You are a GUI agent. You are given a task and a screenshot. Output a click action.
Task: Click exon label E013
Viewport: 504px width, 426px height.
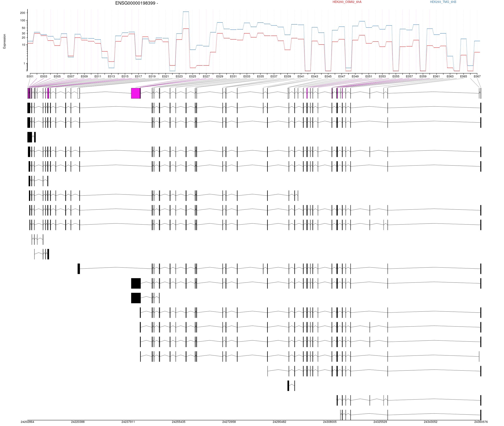(x=111, y=77)
